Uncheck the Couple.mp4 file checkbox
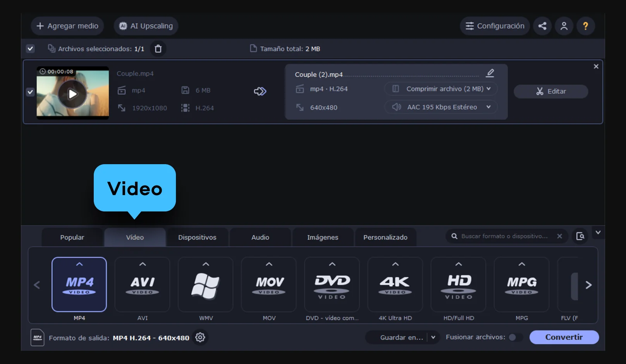The height and width of the screenshot is (364, 626). click(30, 92)
